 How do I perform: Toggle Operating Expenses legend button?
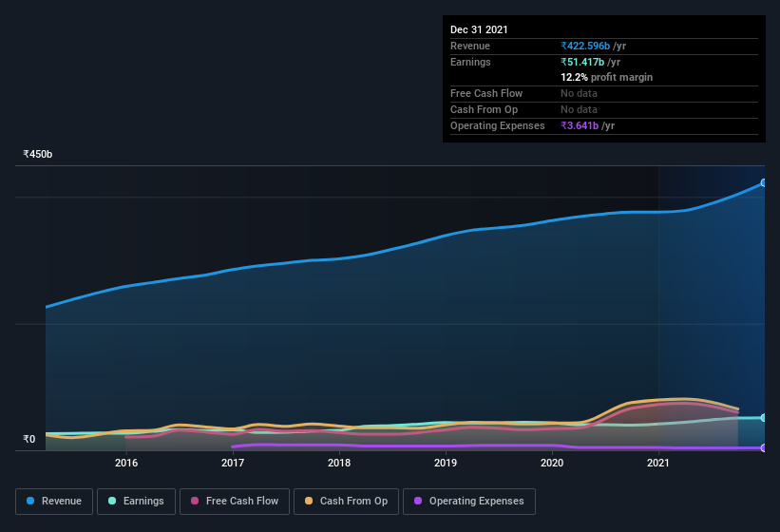pos(469,502)
